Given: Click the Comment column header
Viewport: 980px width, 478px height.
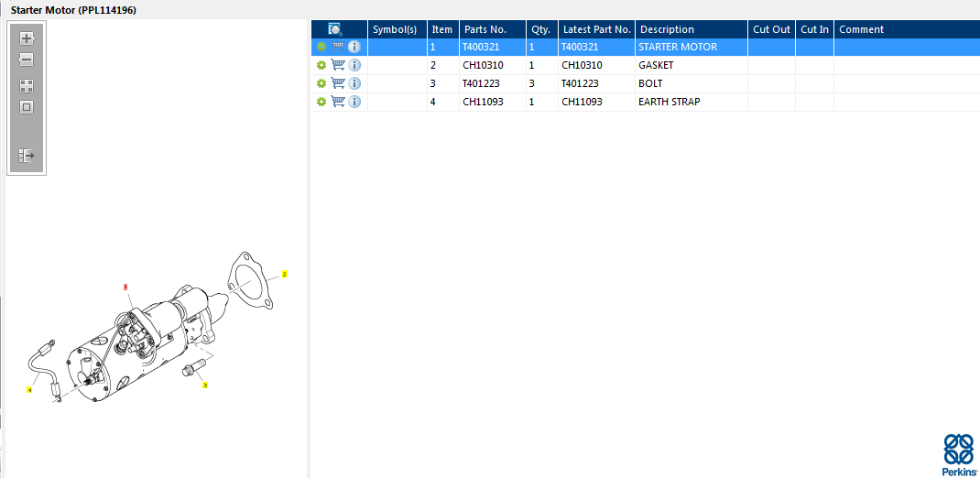Looking at the screenshot, I should point(908,29).
